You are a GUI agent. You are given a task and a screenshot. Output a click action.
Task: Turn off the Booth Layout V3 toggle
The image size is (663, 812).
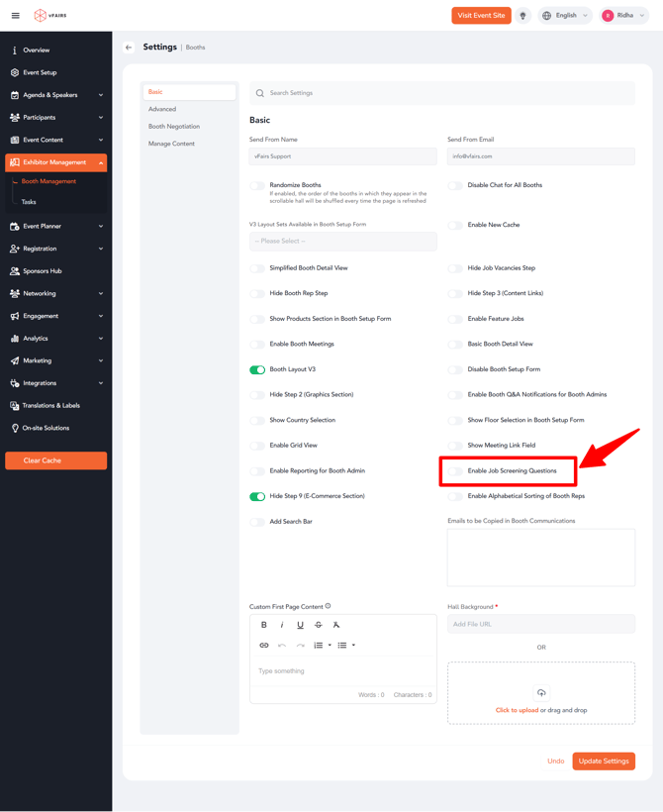(257, 370)
